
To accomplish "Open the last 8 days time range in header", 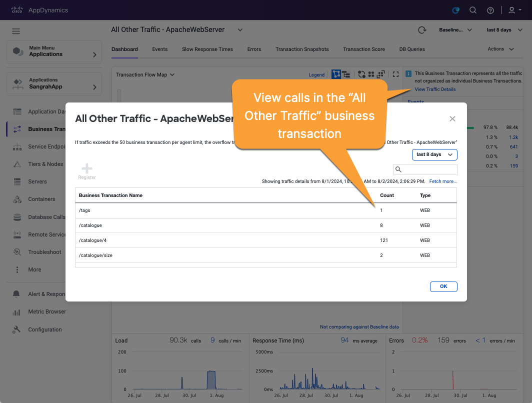I will (x=504, y=30).
